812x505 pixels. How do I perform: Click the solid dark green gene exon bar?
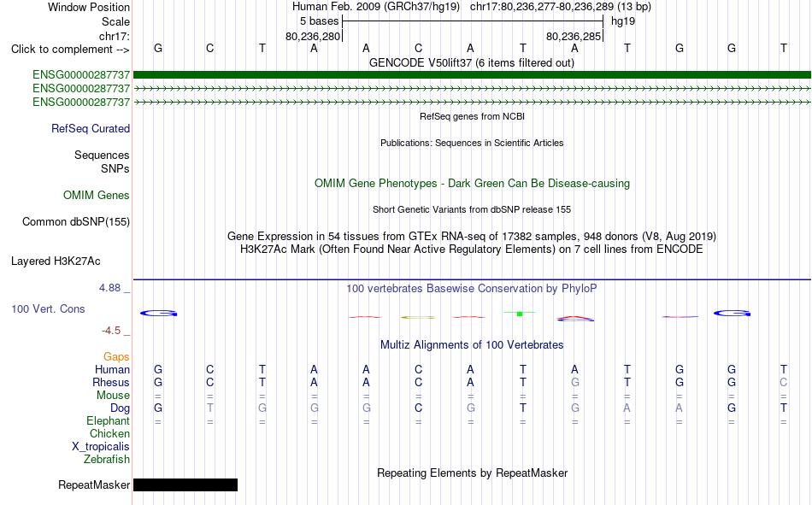tap(473, 74)
